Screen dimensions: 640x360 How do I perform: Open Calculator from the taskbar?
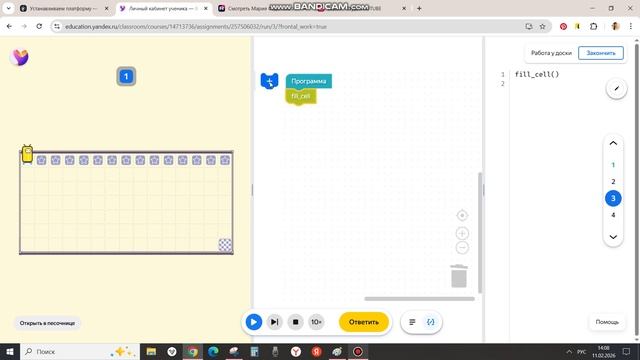point(255,351)
